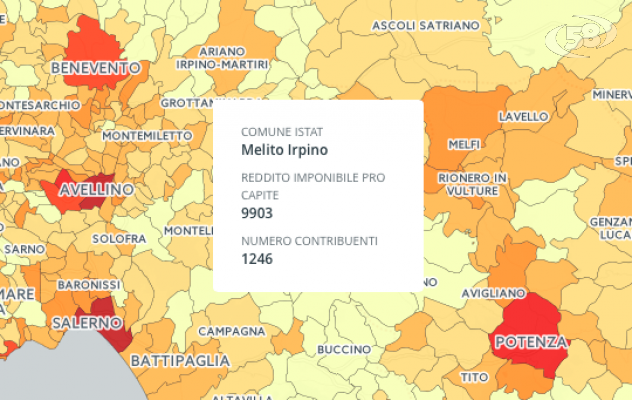Click the AVELLINO city label
632x400 pixels.
[x=96, y=190]
